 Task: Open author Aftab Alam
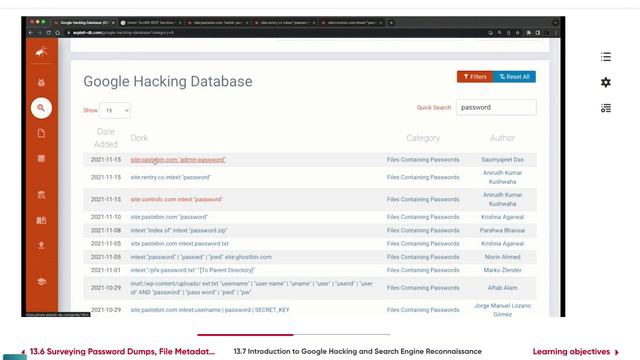point(502,288)
